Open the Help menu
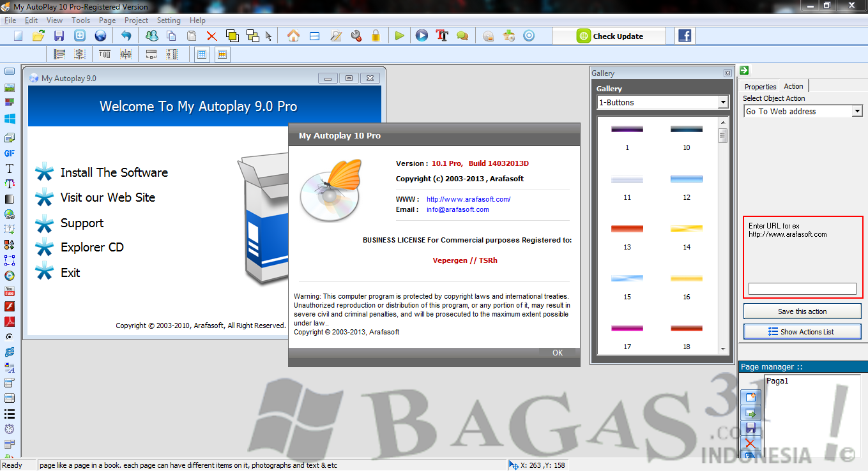 click(x=197, y=20)
